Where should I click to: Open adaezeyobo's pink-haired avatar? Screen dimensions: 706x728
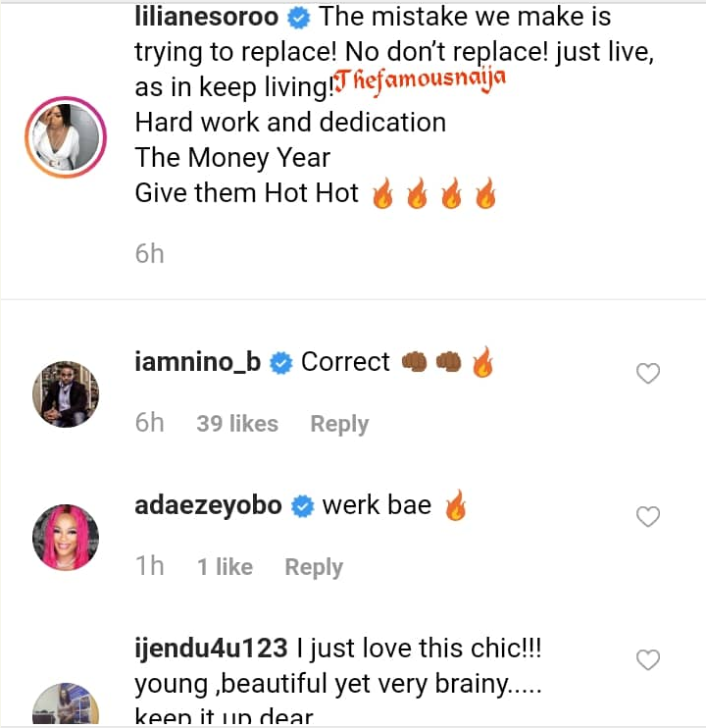[x=67, y=538]
